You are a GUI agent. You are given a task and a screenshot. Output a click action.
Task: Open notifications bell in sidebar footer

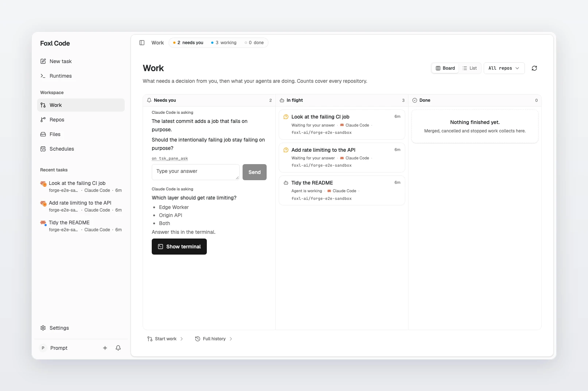pos(118,348)
